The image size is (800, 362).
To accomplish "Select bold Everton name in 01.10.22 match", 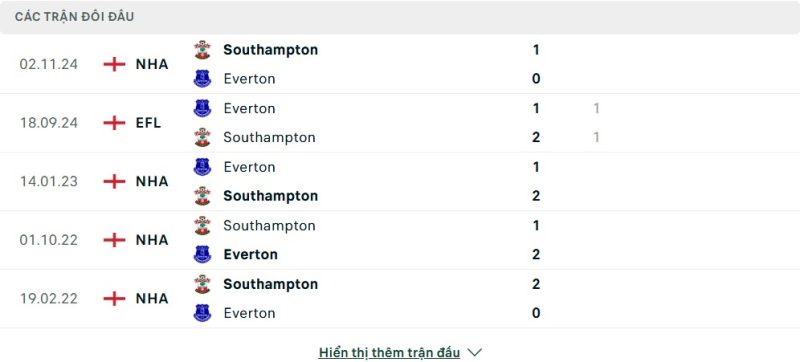I will (x=251, y=254).
